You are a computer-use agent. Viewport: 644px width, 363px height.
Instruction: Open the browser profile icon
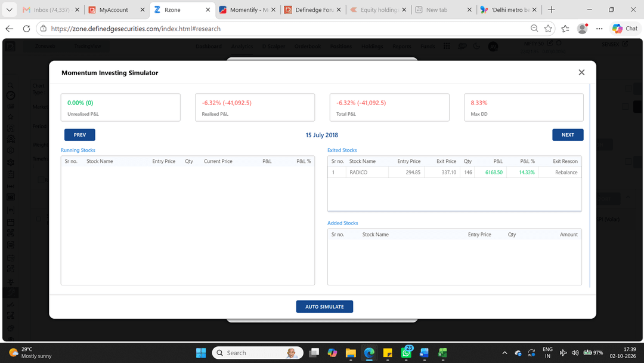pos(582,29)
